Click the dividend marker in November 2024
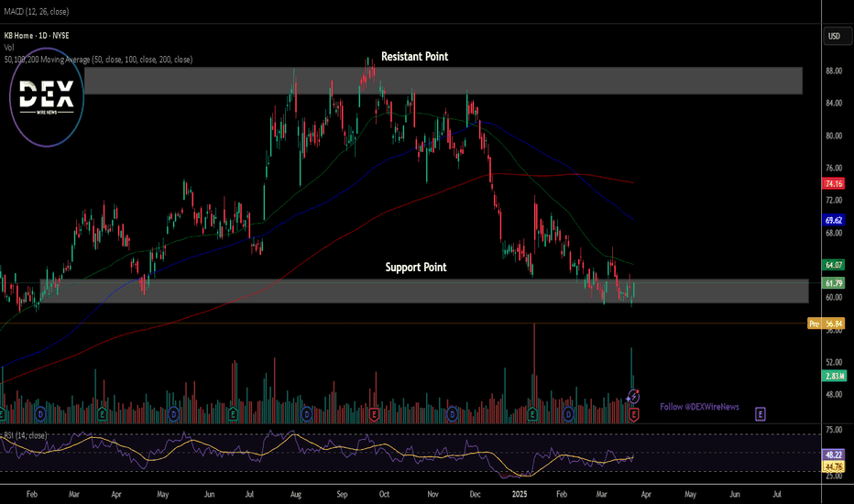854x504 pixels. pos(452,414)
